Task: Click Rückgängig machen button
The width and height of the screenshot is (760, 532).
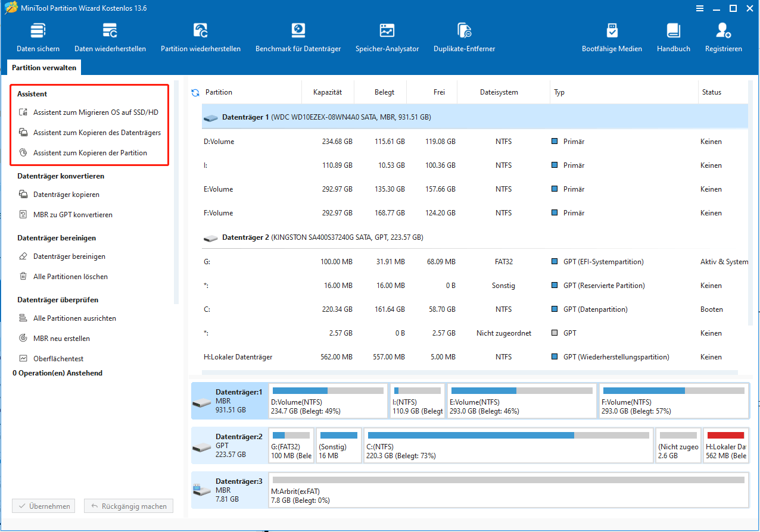Action: point(129,506)
